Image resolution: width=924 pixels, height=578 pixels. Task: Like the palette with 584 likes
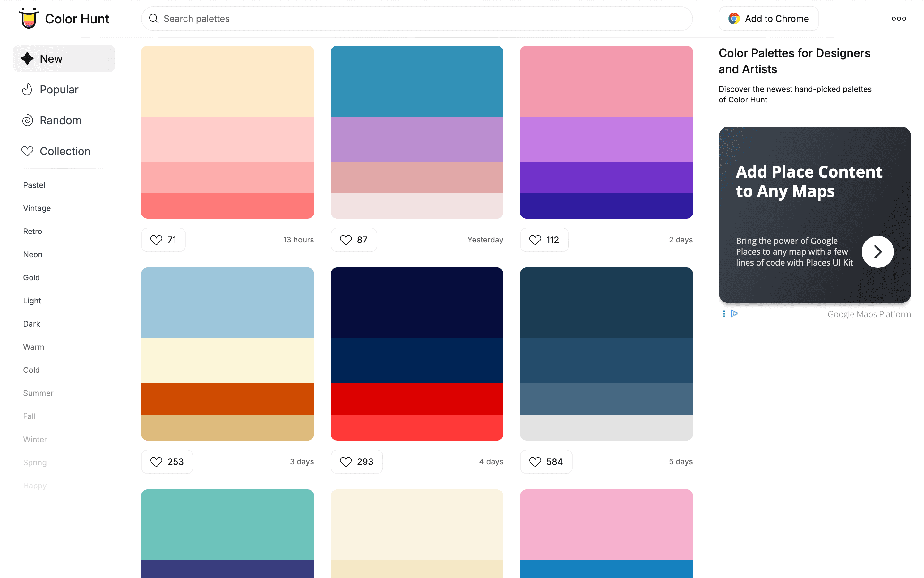tap(546, 461)
